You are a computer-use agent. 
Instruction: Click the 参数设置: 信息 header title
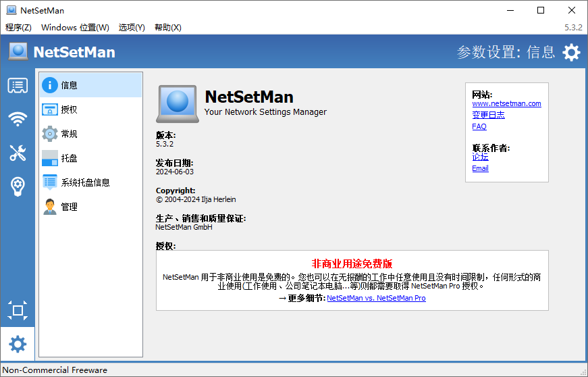pyautogui.click(x=506, y=52)
